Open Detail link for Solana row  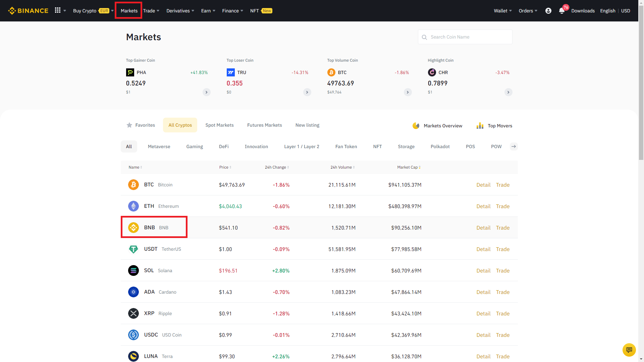pyautogui.click(x=483, y=270)
